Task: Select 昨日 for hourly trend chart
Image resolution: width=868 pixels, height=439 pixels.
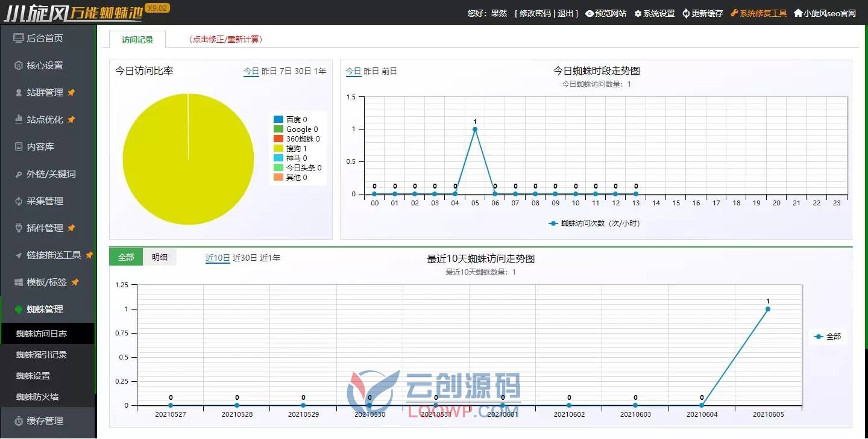Action: (x=372, y=71)
